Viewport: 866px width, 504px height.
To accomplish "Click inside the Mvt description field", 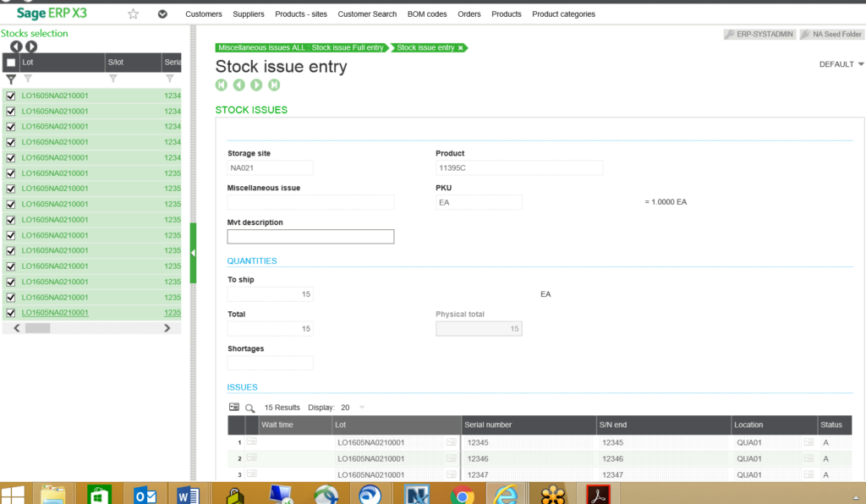I will 310,236.
